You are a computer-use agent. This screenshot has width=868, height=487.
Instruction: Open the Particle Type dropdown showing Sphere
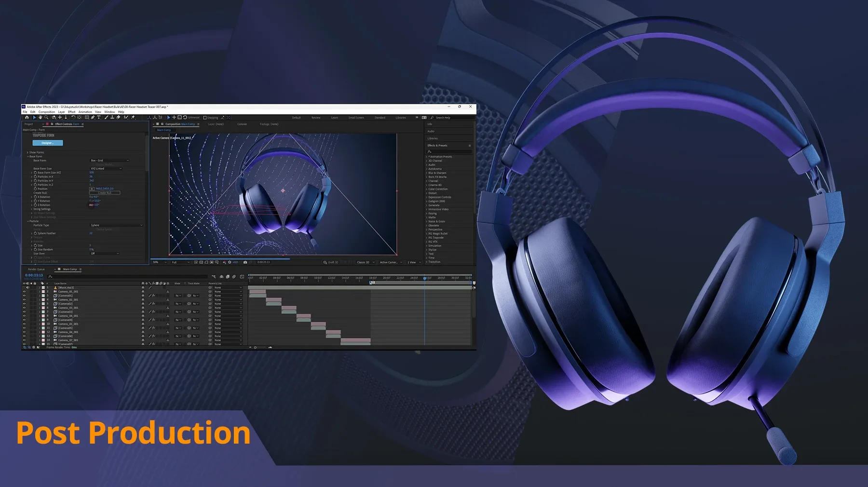pos(116,225)
